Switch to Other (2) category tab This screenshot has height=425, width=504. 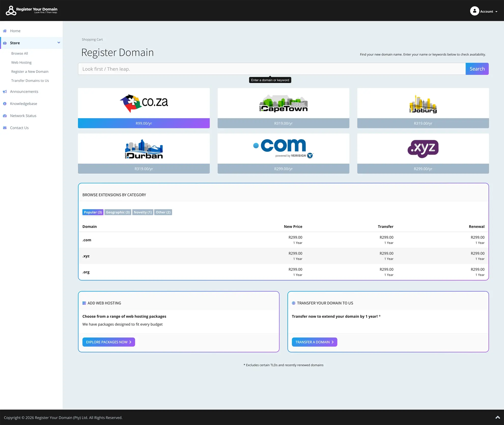[x=163, y=212]
